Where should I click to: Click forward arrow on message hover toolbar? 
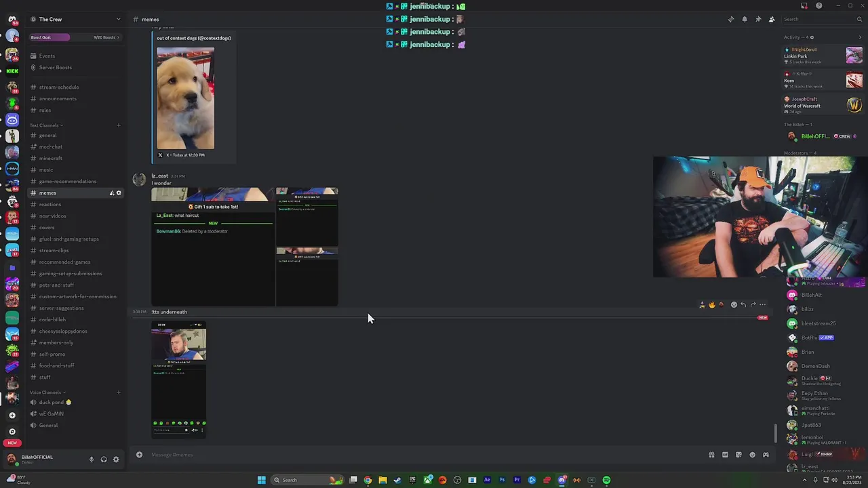[753, 305]
